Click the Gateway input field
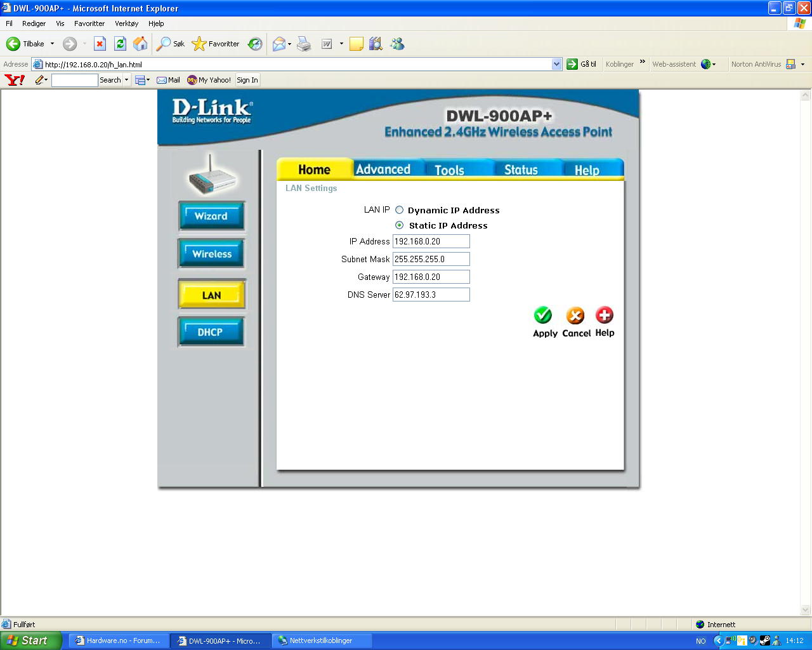 [431, 277]
